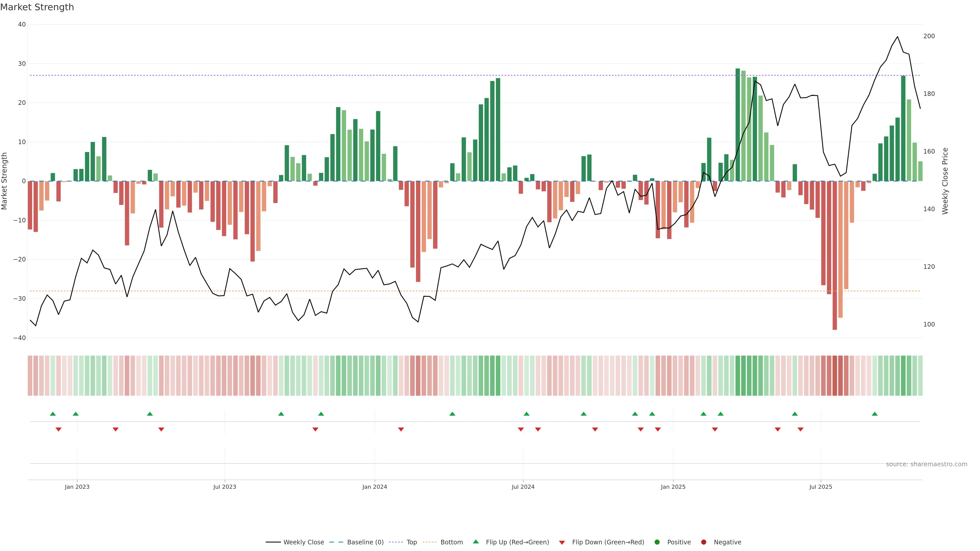
Task: Click the Market Strength chart title
Action: pyautogui.click(x=37, y=7)
